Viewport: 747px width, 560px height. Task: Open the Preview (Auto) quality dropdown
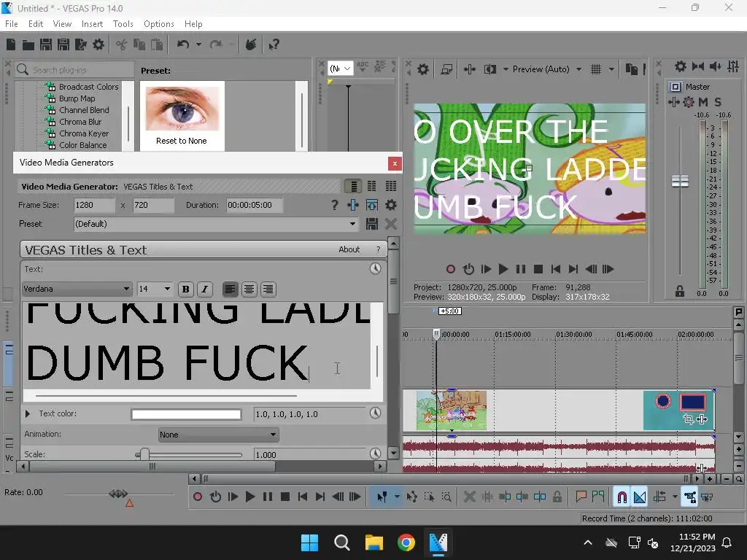pos(578,69)
